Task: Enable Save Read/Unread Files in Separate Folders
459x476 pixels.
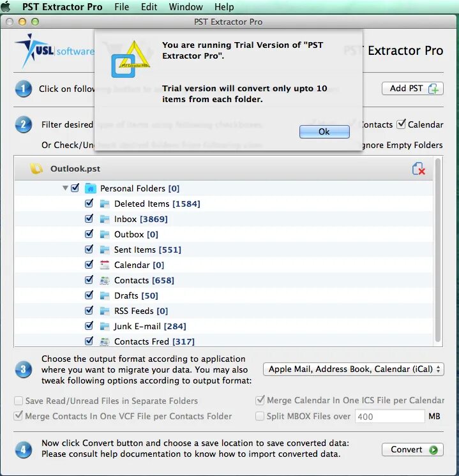Action: [x=19, y=401]
